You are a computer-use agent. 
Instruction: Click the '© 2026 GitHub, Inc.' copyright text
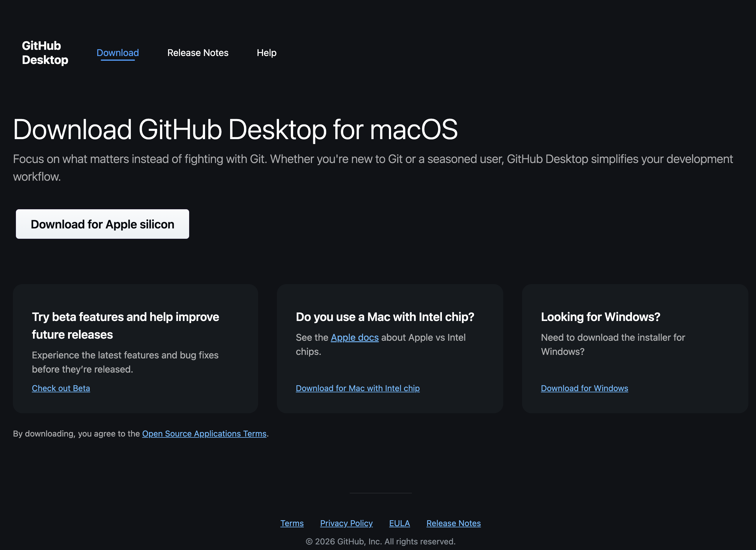coord(381,541)
